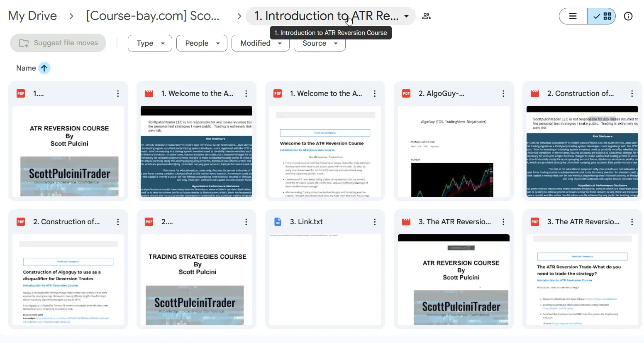Open more actions for "3. Link.txt"
The width and height of the screenshot is (644, 343).
point(375,222)
